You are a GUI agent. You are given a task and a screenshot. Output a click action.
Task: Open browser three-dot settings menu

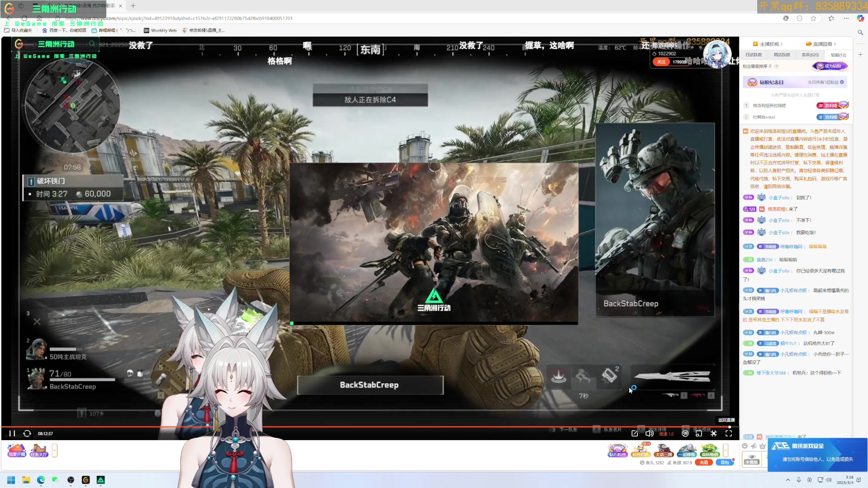pos(846,19)
